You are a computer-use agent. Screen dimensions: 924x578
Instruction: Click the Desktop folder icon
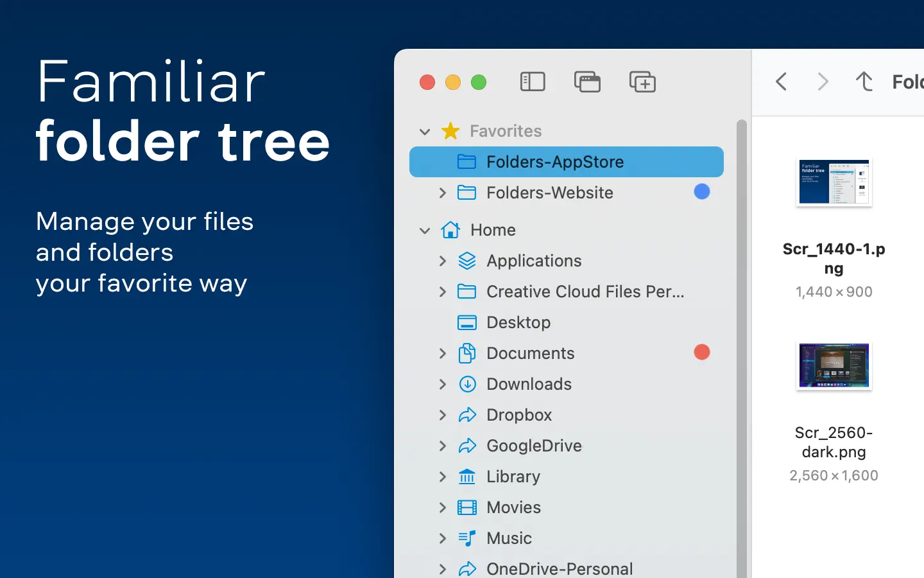[467, 322]
